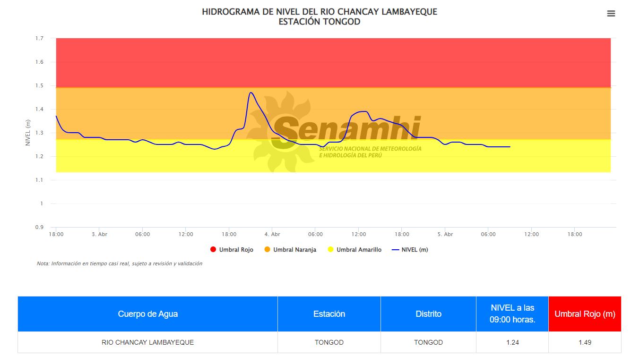Image resolution: width=640 pixels, height=364 pixels.
Task: Click the red Umbral Rojo (m) header cell
Action: point(585,314)
